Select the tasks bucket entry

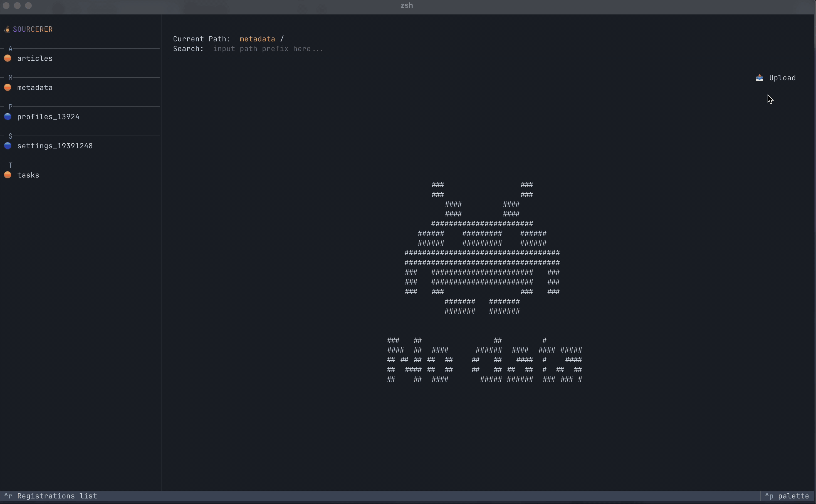click(x=28, y=175)
